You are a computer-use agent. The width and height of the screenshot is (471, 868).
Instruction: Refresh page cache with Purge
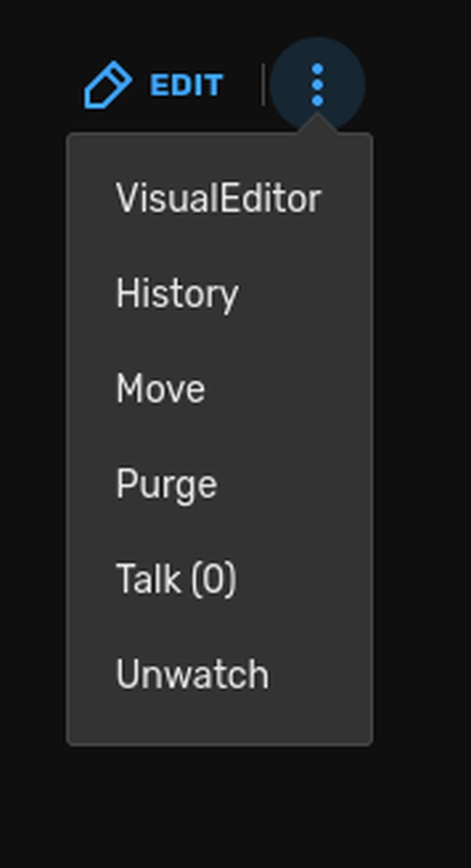(x=167, y=484)
